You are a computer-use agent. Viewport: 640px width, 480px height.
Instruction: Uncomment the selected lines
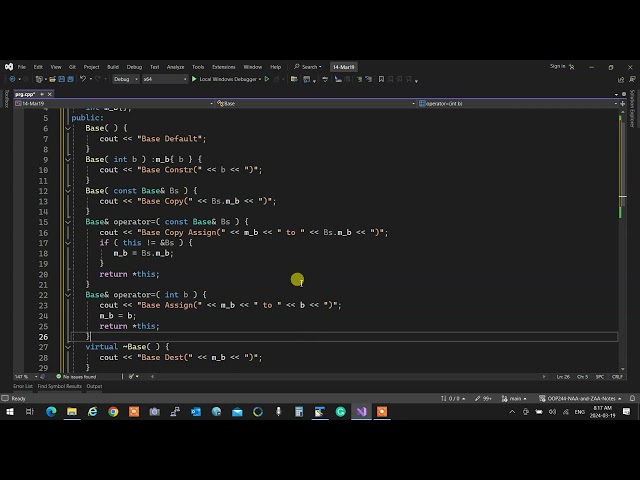click(368, 79)
